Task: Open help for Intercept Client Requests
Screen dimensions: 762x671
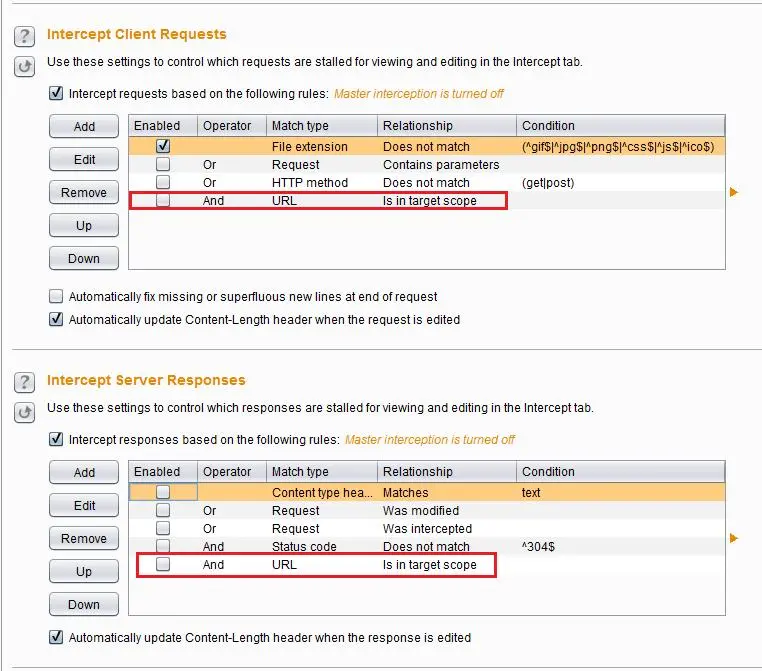Action: [x=24, y=36]
